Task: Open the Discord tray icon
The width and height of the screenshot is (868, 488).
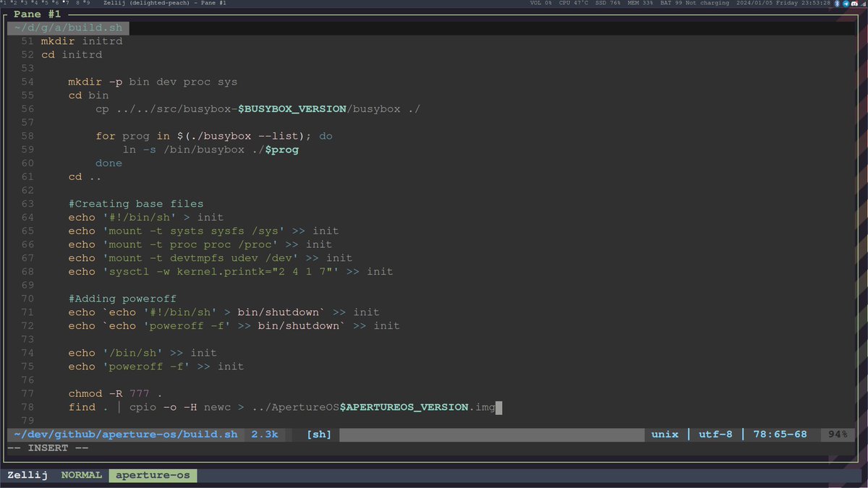Action: pyautogui.click(x=854, y=3)
